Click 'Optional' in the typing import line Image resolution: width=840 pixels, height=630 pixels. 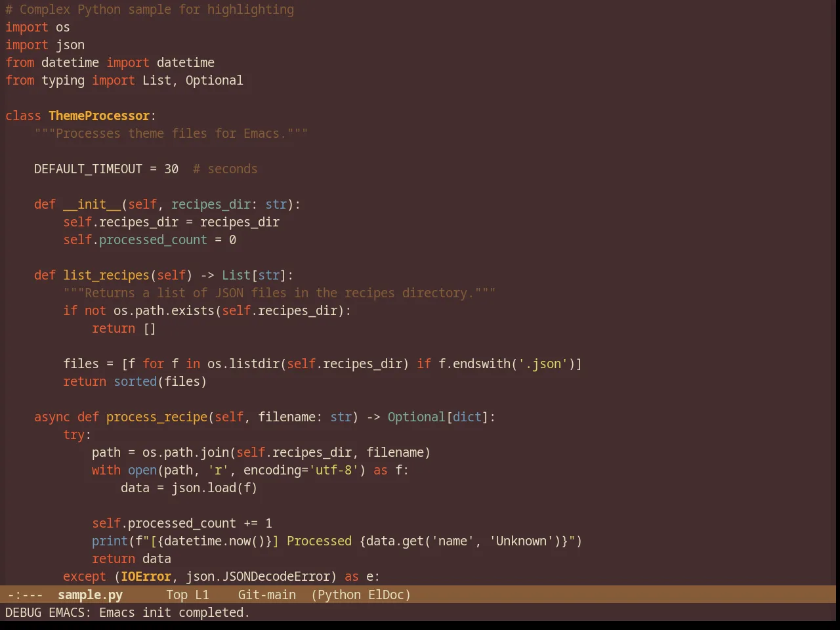tap(214, 81)
